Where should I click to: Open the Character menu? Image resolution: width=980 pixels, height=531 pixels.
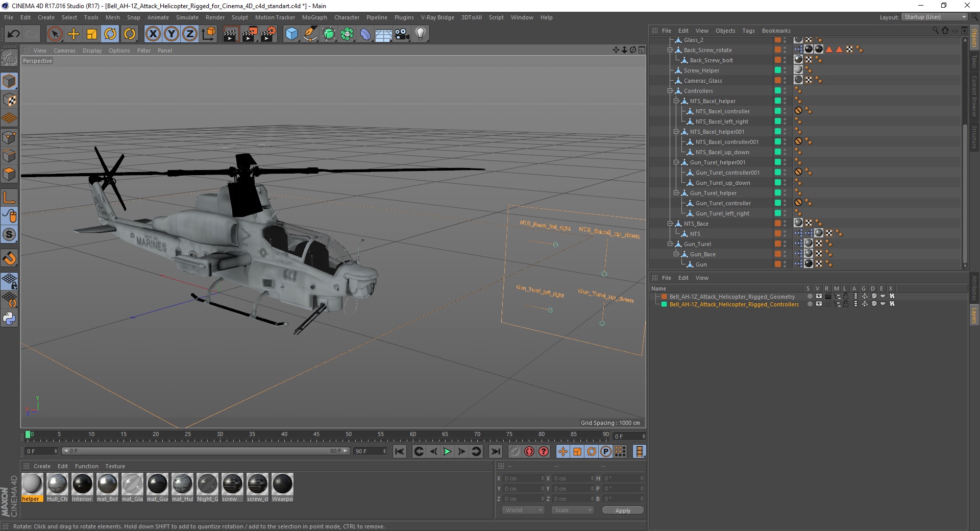point(347,17)
